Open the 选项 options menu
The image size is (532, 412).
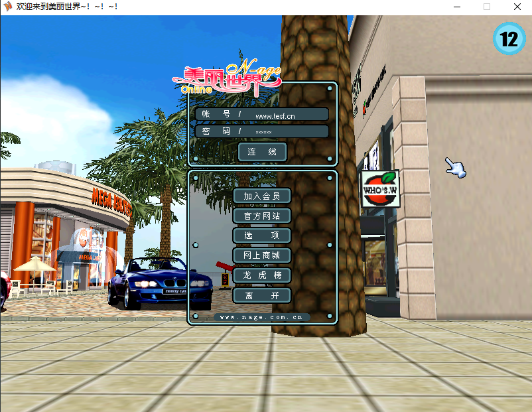[x=262, y=236]
